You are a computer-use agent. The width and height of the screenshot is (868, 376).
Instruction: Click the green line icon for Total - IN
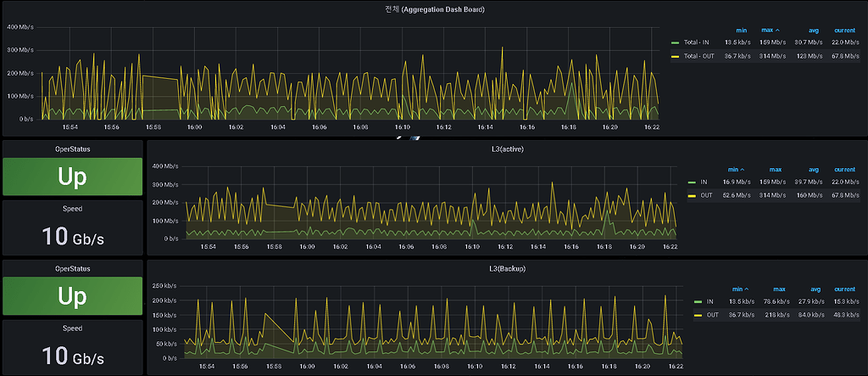click(674, 42)
